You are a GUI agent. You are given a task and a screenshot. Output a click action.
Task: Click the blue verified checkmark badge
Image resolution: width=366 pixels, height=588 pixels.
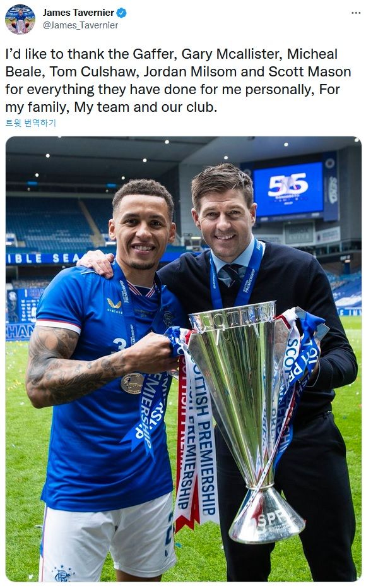[x=121, y=13]
